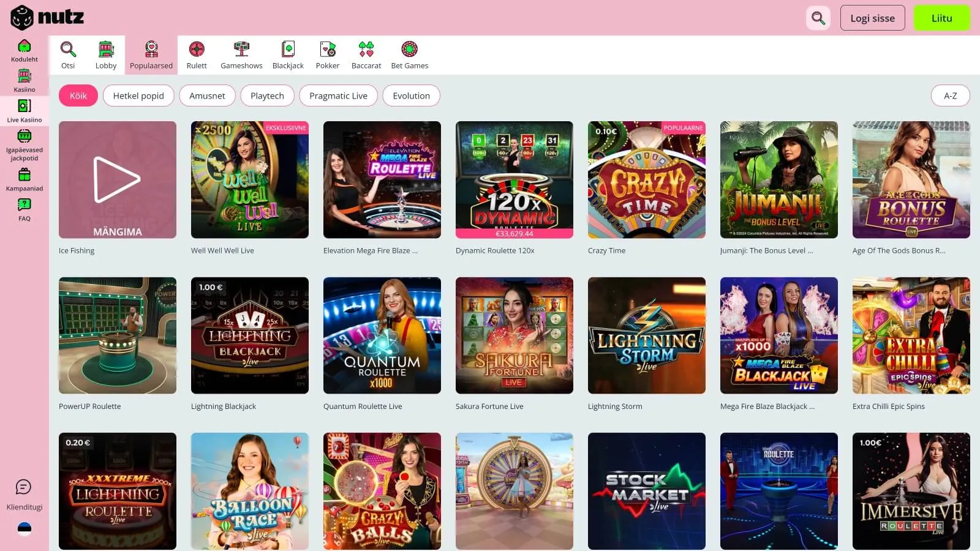
Task: Select the Evolution provider filter
Action: (411, 96)
